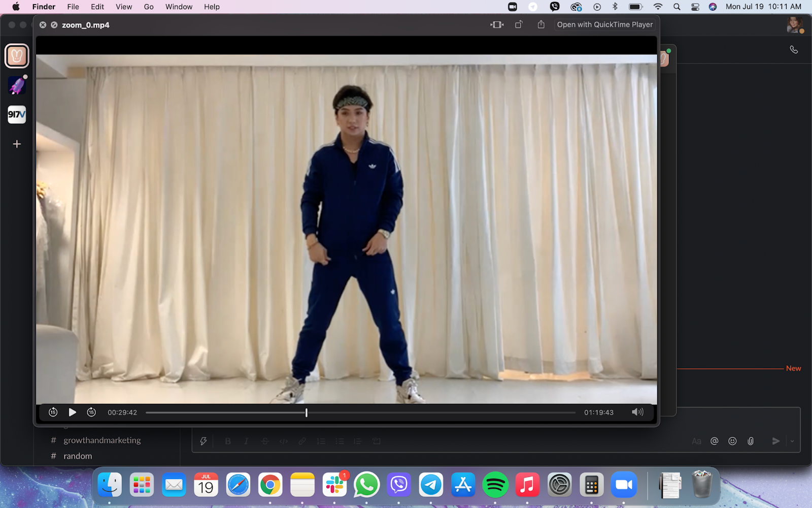
Task: Open the growthandmarketing channel in Slack
Action: click(x=102, y=440)
